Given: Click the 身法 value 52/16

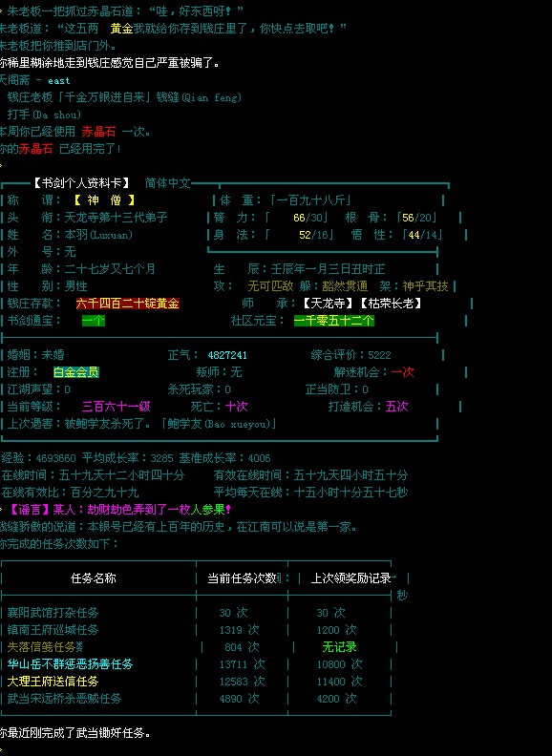Looking at the screenshot, I should (313, 235).
